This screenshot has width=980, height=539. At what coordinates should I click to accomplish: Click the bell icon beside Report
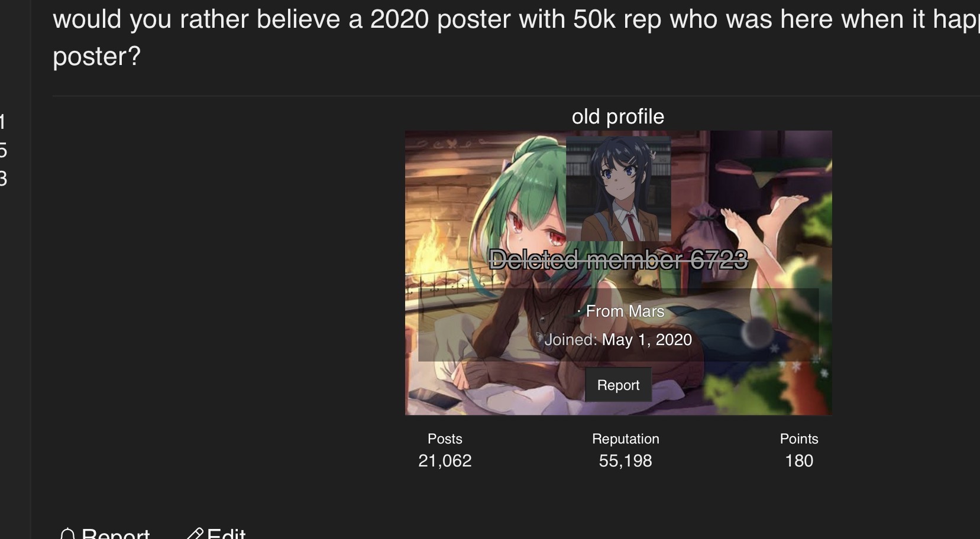point(67,534)
